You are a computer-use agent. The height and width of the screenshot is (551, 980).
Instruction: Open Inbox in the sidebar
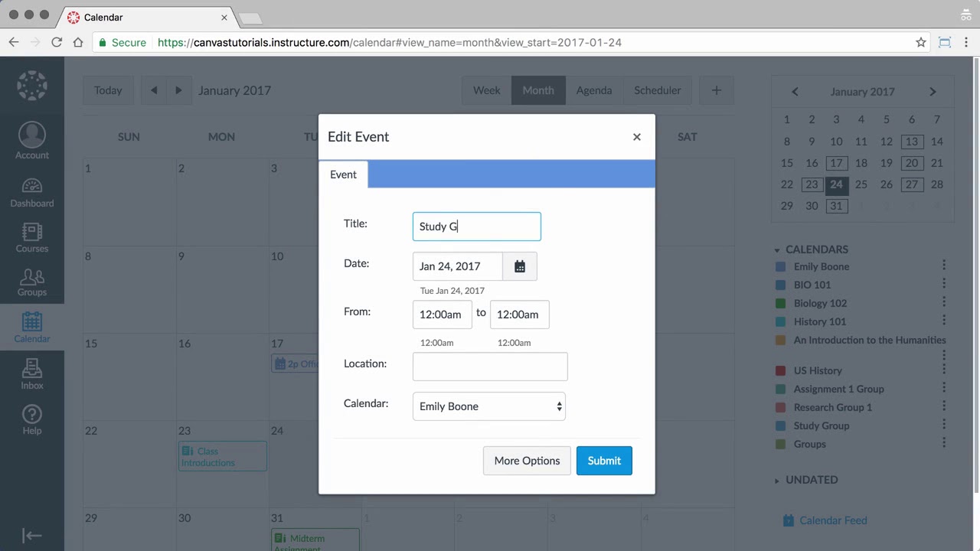[32, 375]
